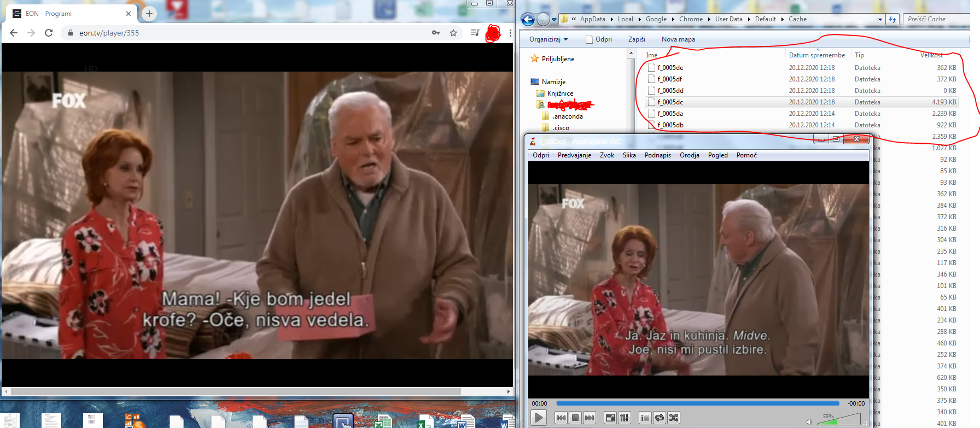Viewport: 980px width, 428px height.
Task: Open saved password key icon
Action: 436,33
